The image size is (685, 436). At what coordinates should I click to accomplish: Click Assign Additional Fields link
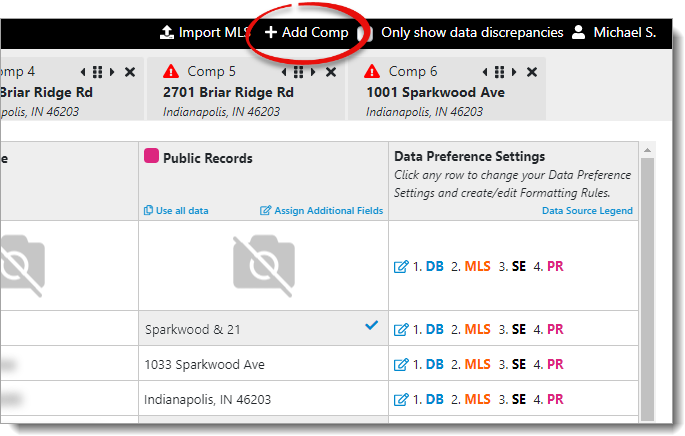(x=321, y=211)
